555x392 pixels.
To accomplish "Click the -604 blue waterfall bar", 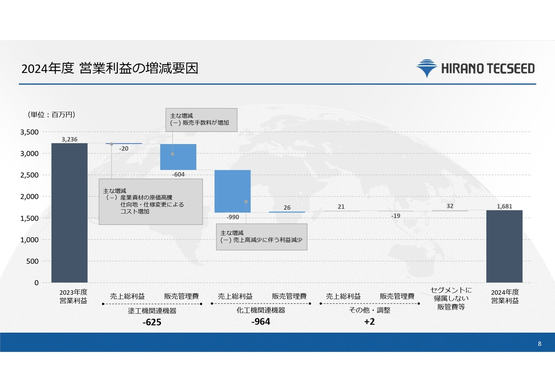I will coord(178,157).
